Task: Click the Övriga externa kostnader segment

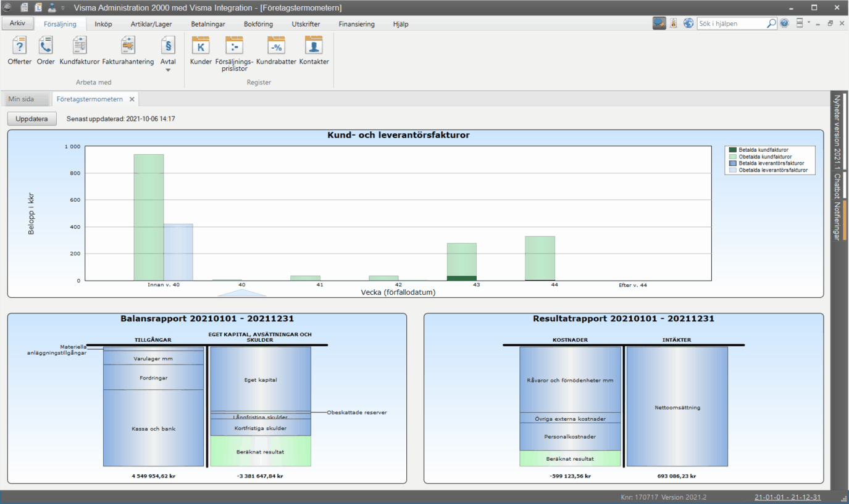Action: click(570, 418)
